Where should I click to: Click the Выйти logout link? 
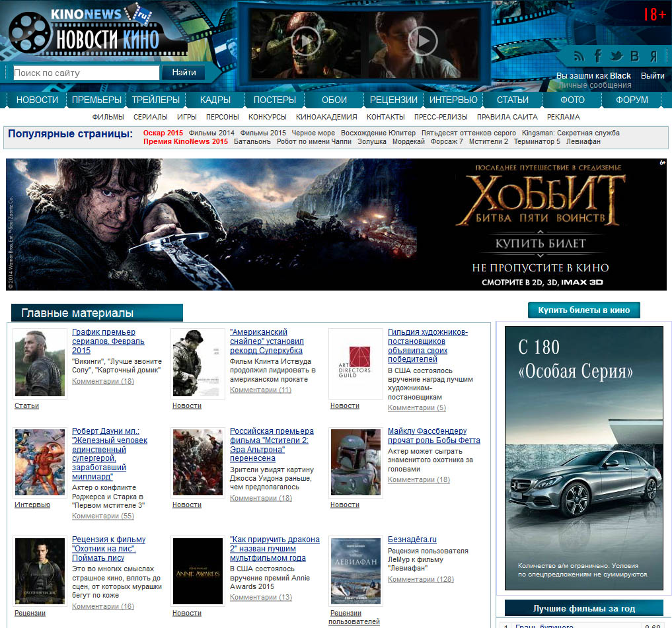652,76
